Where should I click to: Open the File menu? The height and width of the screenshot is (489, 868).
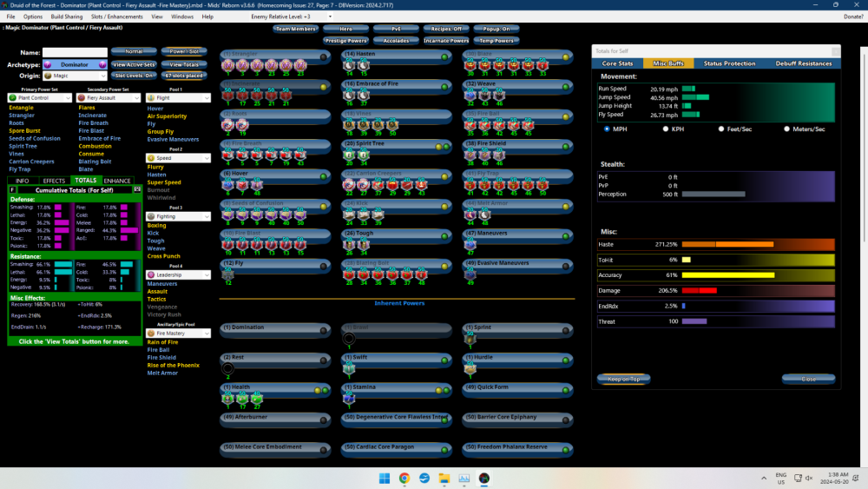coord(11,17)
